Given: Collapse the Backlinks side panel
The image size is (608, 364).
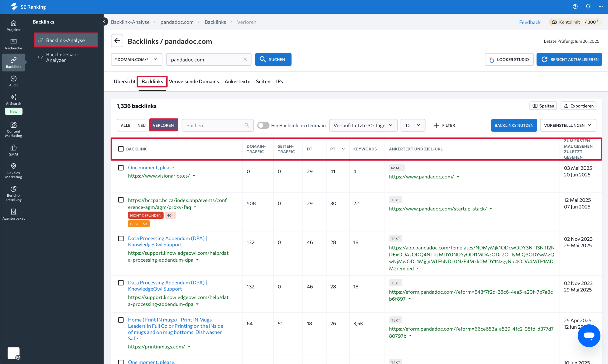Looking at the screenshot, I should [x=104, y=22].
